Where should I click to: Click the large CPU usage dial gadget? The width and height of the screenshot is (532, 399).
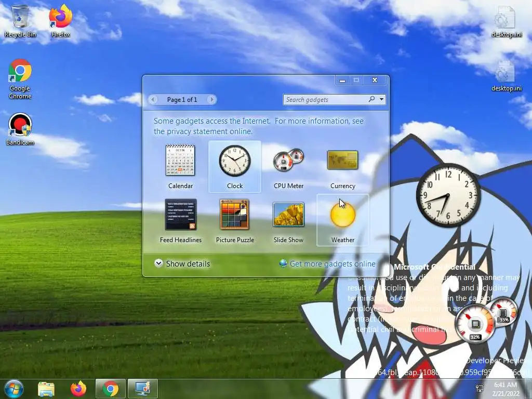click(x=475, y=324)
